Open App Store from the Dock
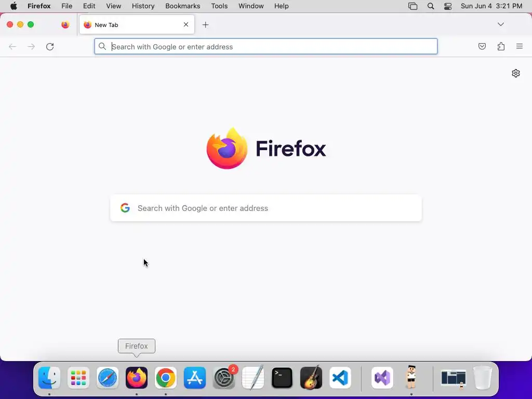The height and width of the screenshot is (399, 532). (x=195, y=378)
